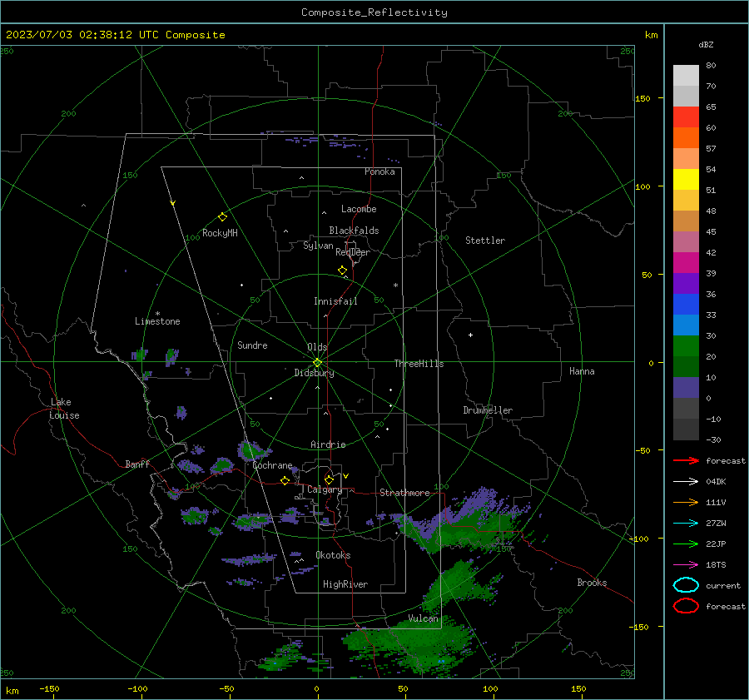
Task: Click the yellow diamond marker near RockyMH
Action: coord(222,217)
